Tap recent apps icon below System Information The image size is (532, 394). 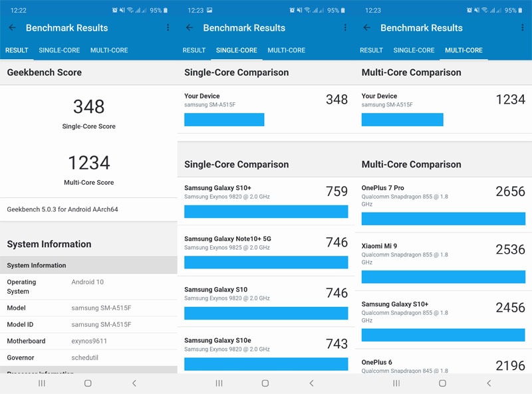coord(42,383)
